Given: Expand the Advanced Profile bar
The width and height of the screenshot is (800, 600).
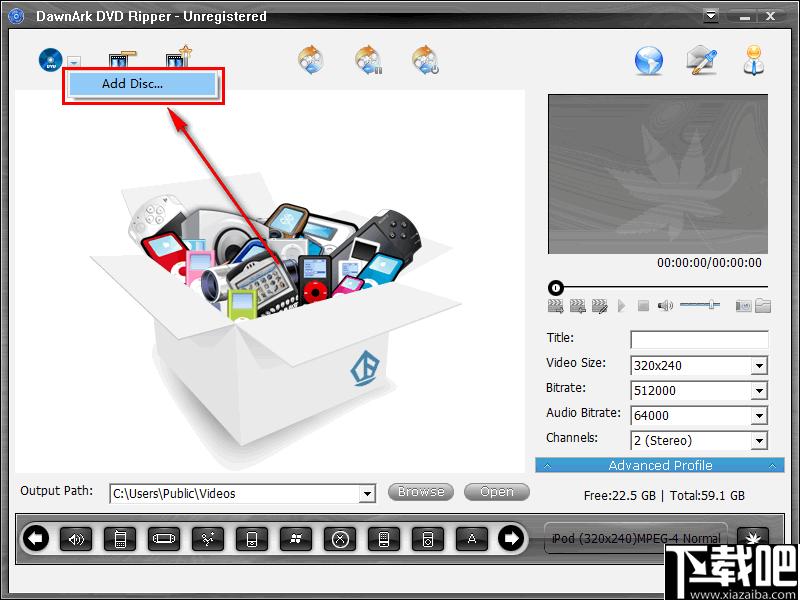Looking at the screenshot, I should click(x=660, y=465).
